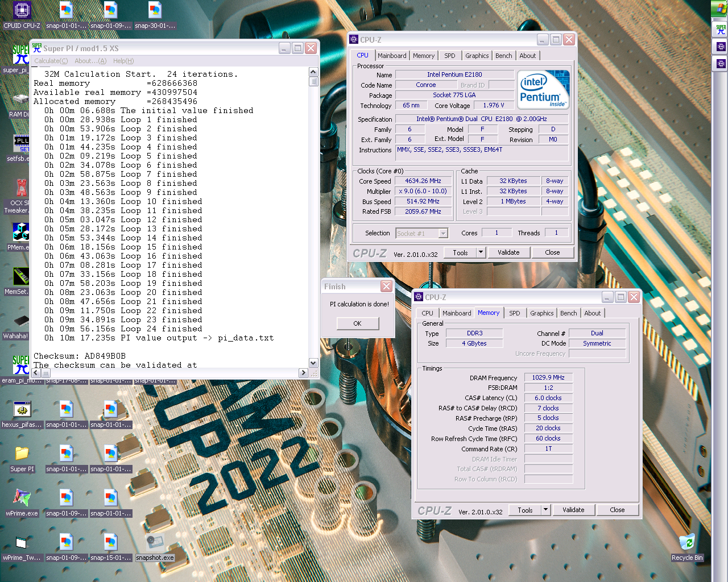Switch to SPD tab in upper CPU-Z window
This screenshot has height=582, width=728.
pos(450,56)
